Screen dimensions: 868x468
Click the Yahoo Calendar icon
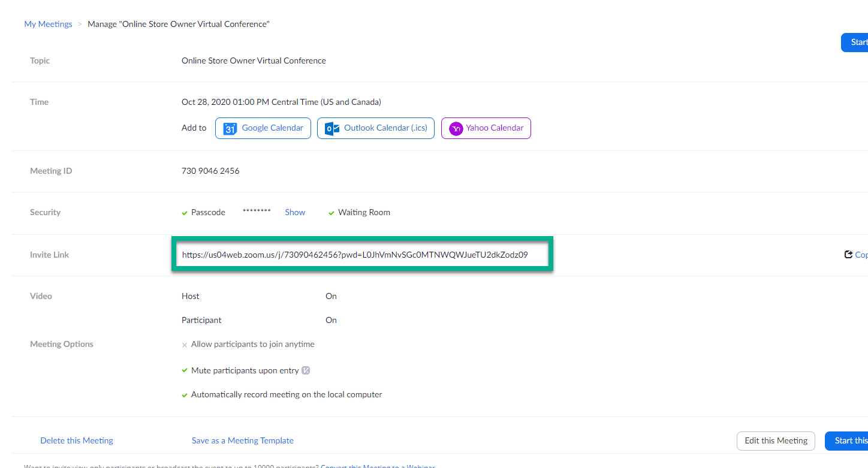pyautogui.click(x=456, y=128)
